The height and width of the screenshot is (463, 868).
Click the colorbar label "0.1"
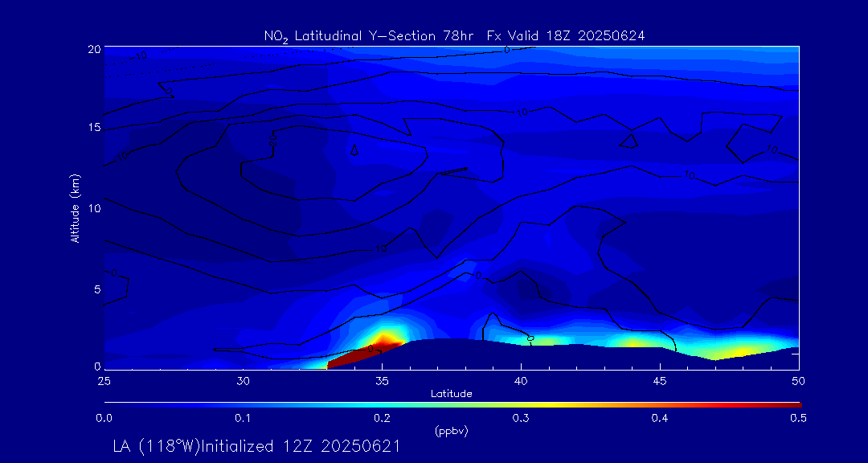click(243, 419)
